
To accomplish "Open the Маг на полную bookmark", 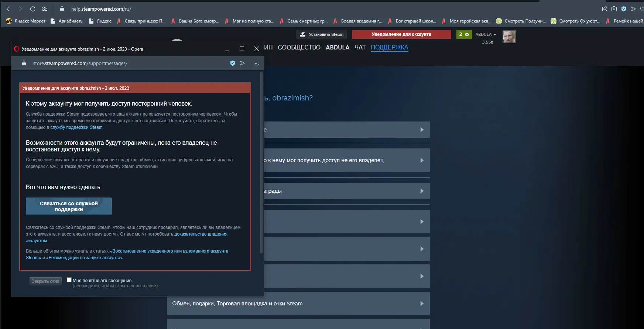I will pos(249,21).
